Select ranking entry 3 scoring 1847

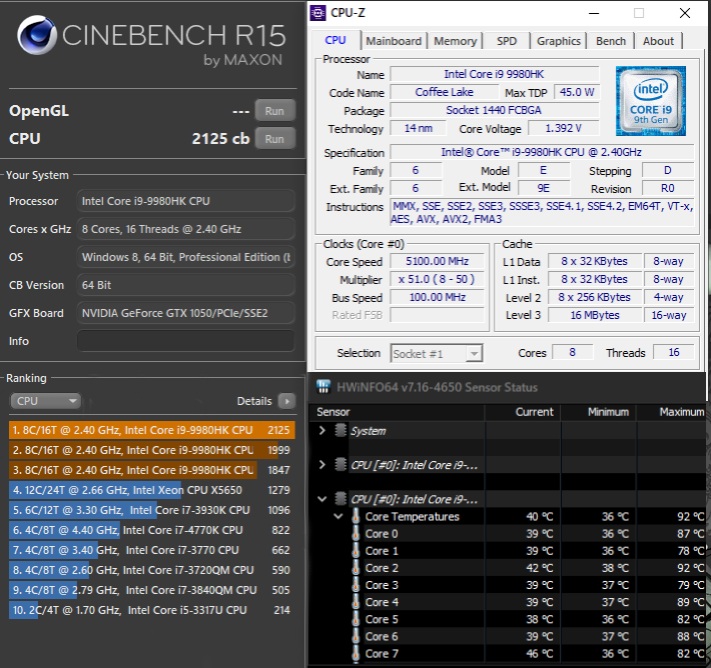coord(152,470)
